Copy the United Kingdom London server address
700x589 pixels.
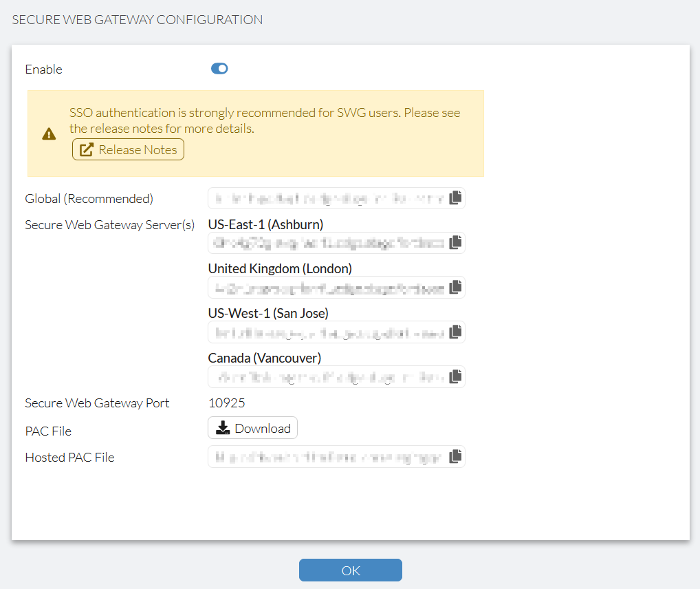pos(455,287)
